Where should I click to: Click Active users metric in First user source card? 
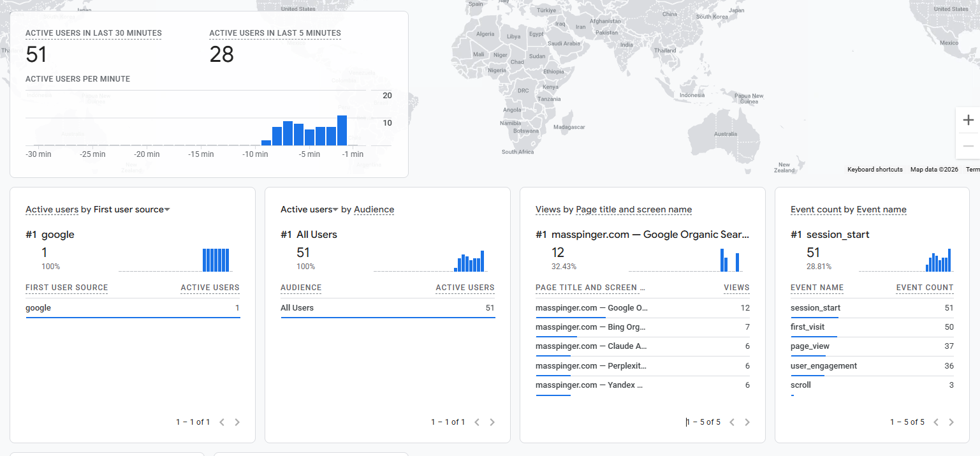point(52,210)
